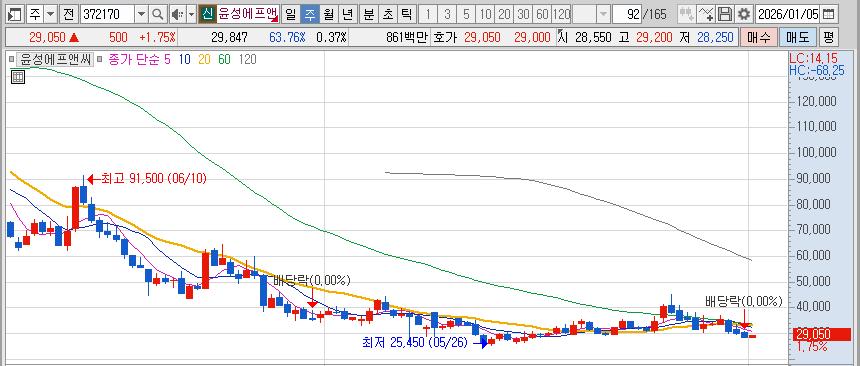Select the 10 interval button
Image resolution: width=860 pixels, height=366 pixels.
pyautogui.click(x=485, y=14)
